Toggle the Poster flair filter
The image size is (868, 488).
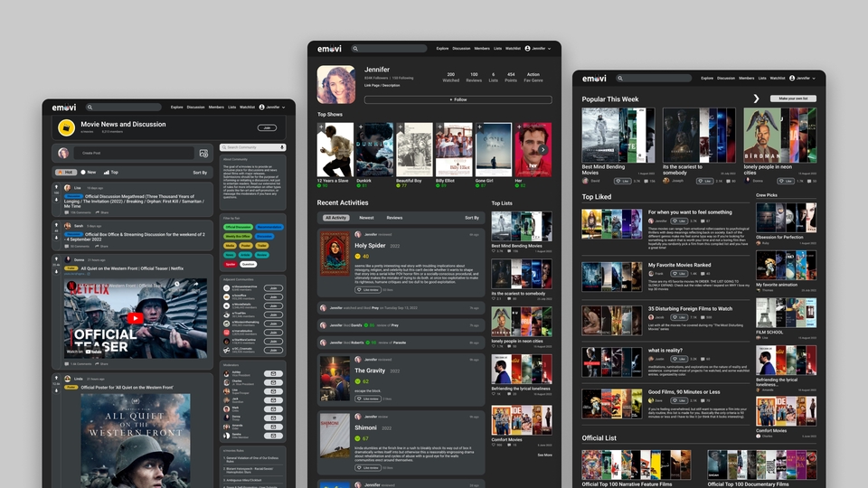(x=246, y=246)
